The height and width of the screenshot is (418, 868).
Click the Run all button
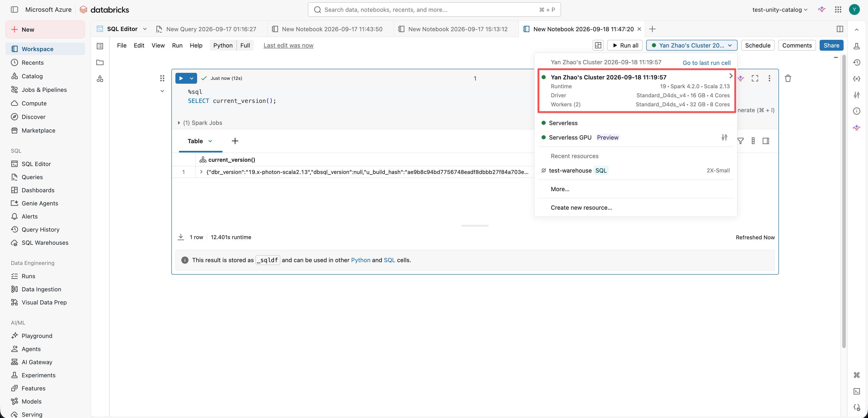pos(625,45)
